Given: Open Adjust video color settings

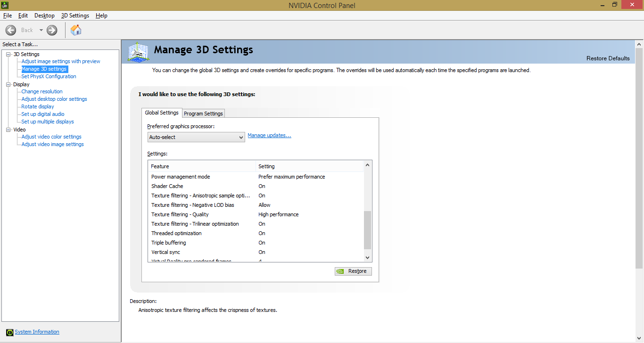Looking at the screenshot, I should 51,137.
